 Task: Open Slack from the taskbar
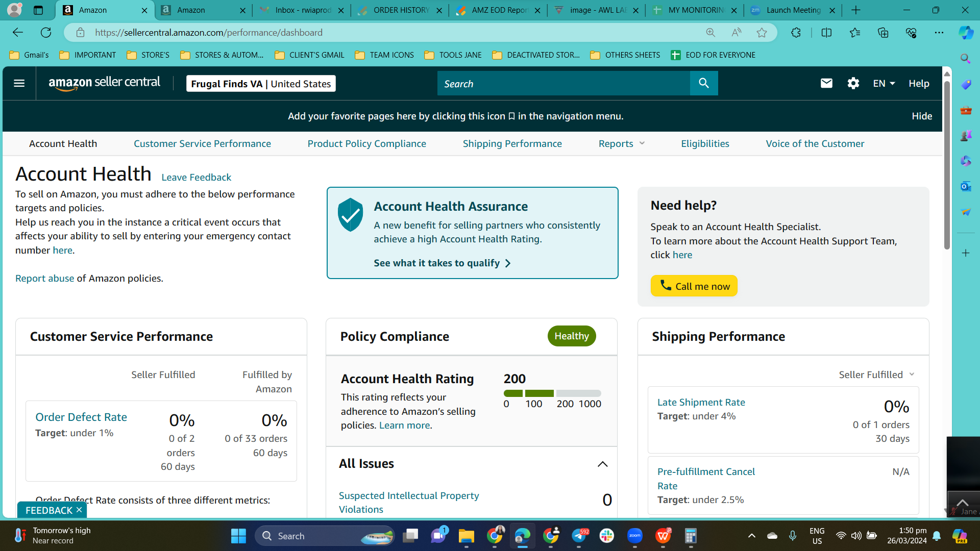click(606, 536)
